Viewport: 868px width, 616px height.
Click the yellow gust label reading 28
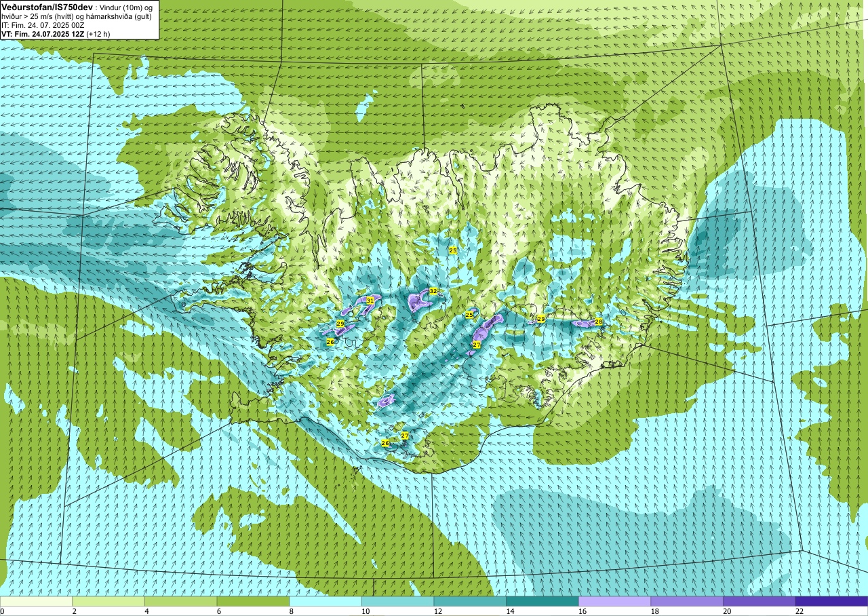coord(599,322)
